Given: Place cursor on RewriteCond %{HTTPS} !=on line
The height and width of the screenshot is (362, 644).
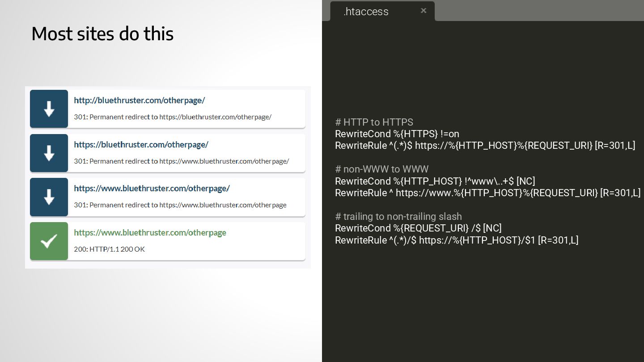Looking at the screenshot, I should click(x=397, y=134).
